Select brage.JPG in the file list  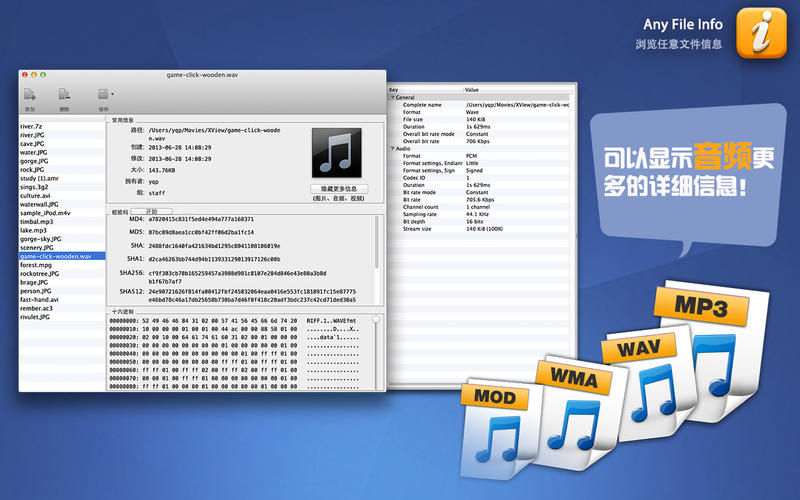(62, 282)
